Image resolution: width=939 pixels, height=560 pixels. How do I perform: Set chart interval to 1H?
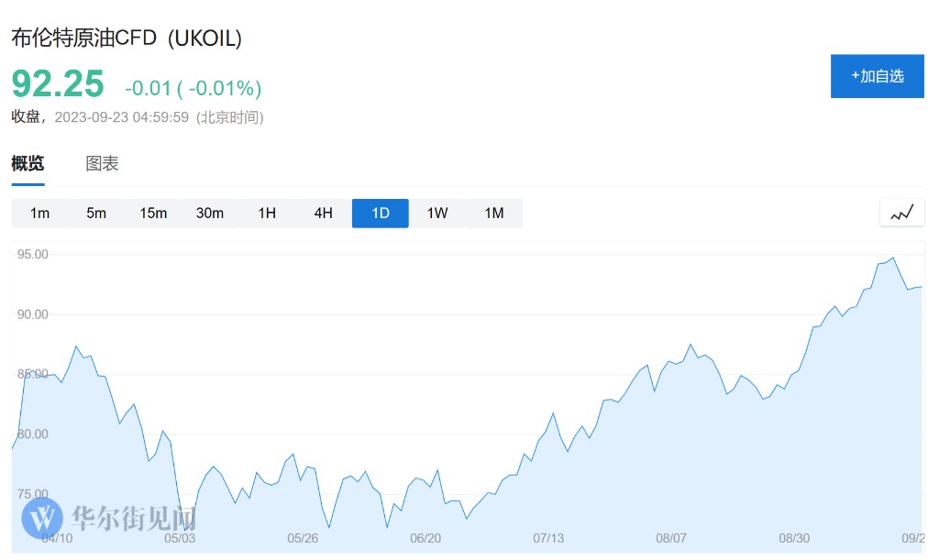click(267, 214)
